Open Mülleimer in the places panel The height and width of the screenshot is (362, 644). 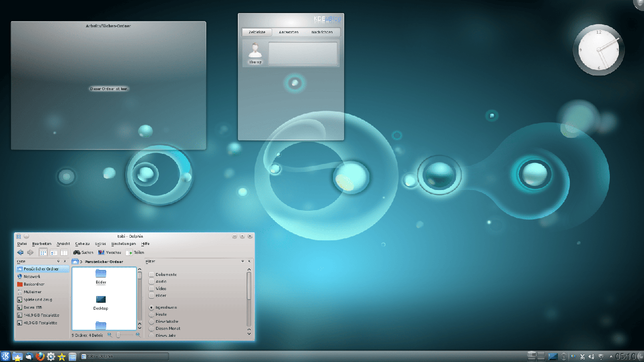click(x=32, y=292)
